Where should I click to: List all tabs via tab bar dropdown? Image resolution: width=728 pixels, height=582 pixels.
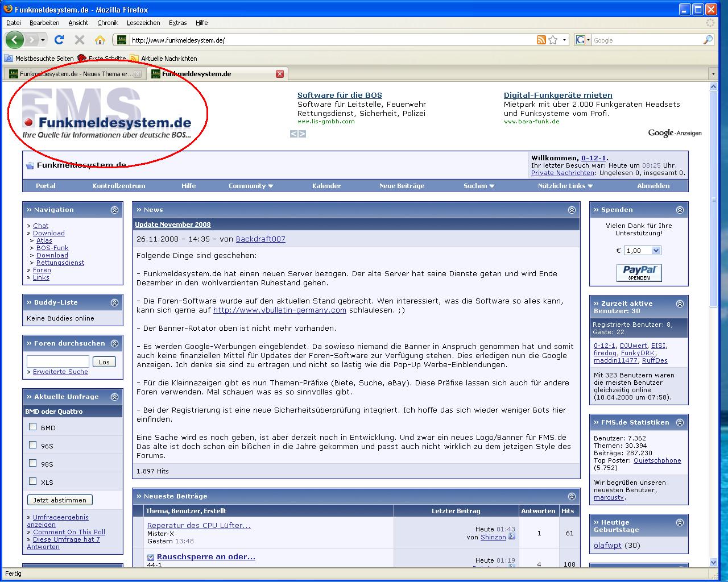coord(713,74)
